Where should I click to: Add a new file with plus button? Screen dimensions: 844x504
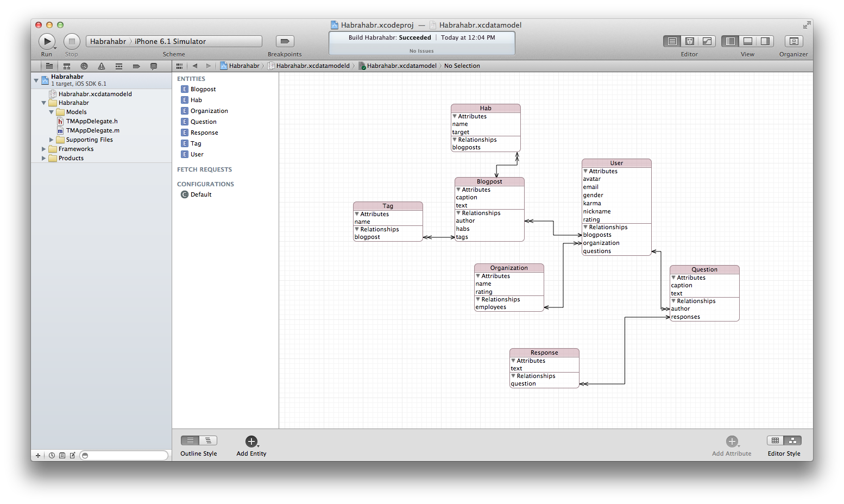click(x=38, y=456)
